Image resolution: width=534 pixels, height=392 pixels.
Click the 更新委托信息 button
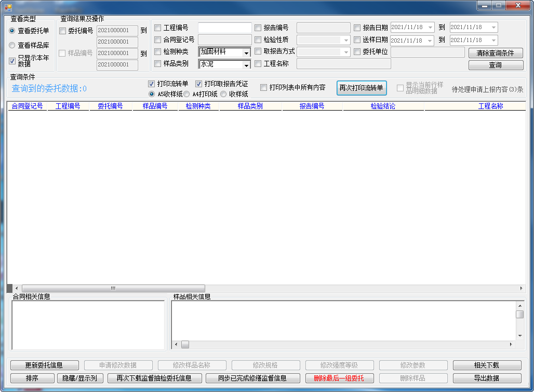click(44, 365)
